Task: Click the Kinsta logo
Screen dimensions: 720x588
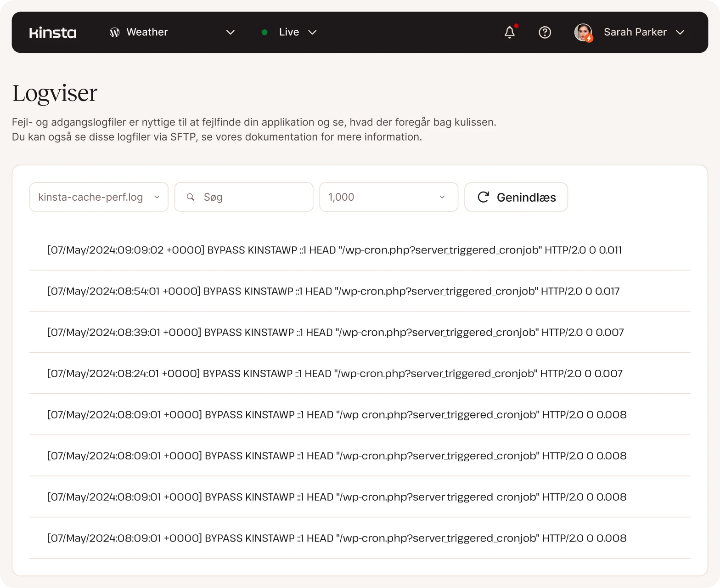Action: pyautogui.click(x=53, y=33)
